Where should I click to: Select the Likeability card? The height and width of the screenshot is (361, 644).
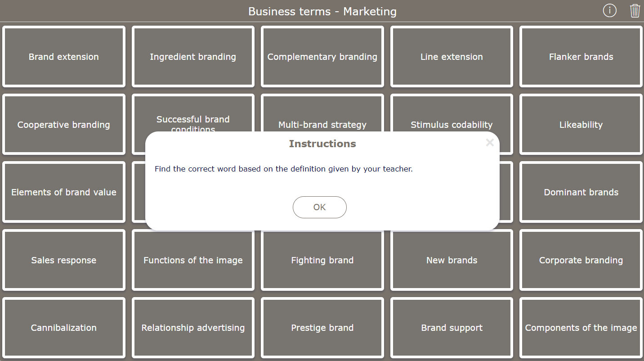[581, 124]
